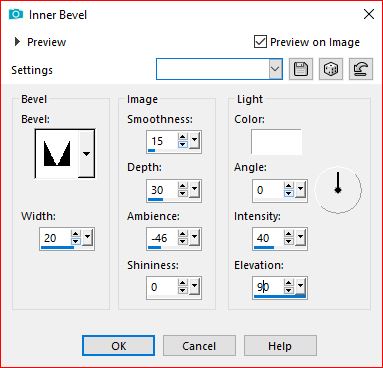The height and width of the screenshot is (368, 383).
Task: Increase Ambience with the up arrow
Action: (x=183, y=234)
